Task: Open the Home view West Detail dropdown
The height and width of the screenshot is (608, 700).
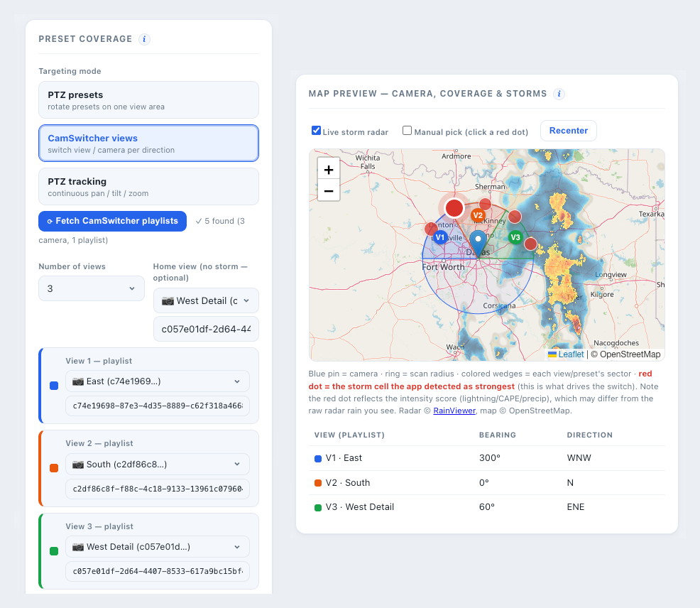Action: tap(206, 300)
